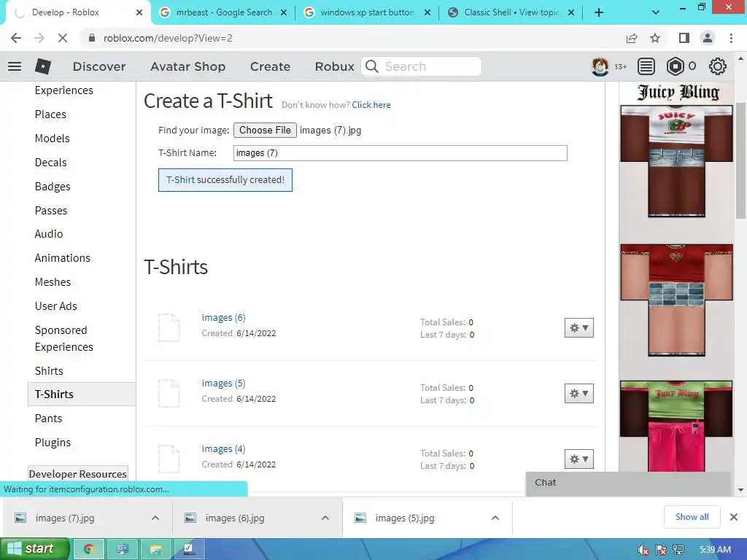Click the Choose File button

coord(265,130)
